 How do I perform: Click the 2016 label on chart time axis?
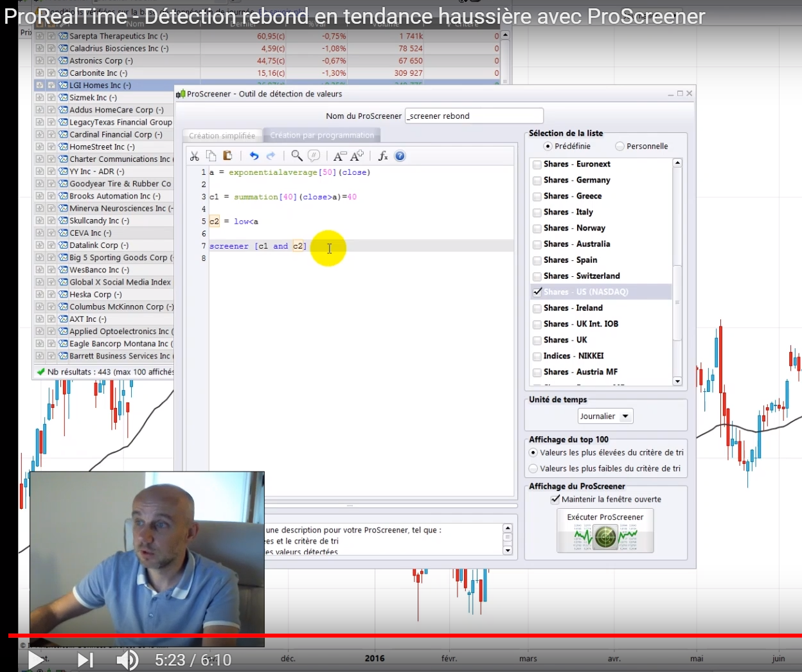click(x=375, y=659)
